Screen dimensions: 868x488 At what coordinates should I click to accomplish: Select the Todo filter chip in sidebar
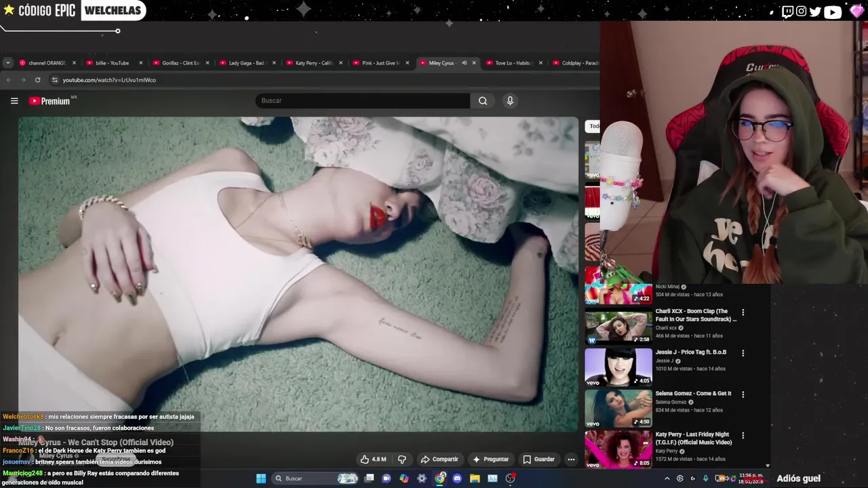pyautogui.click(x=593, y=126)
